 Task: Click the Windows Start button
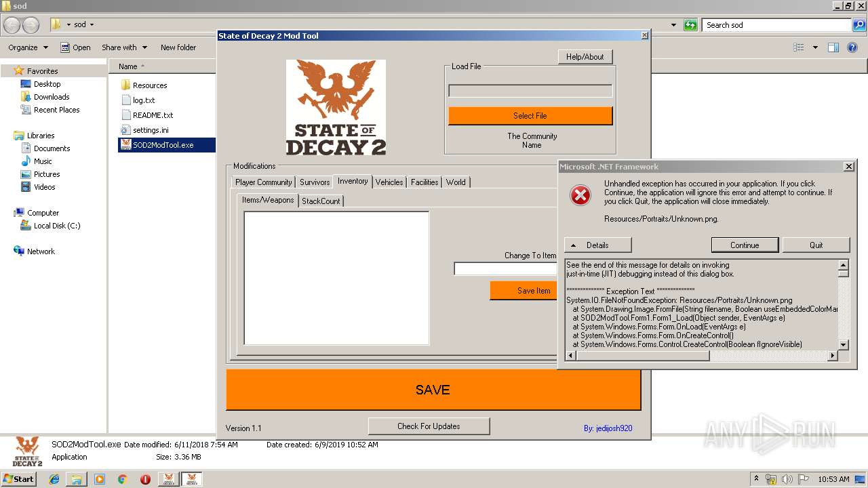[x=18, y=479]
